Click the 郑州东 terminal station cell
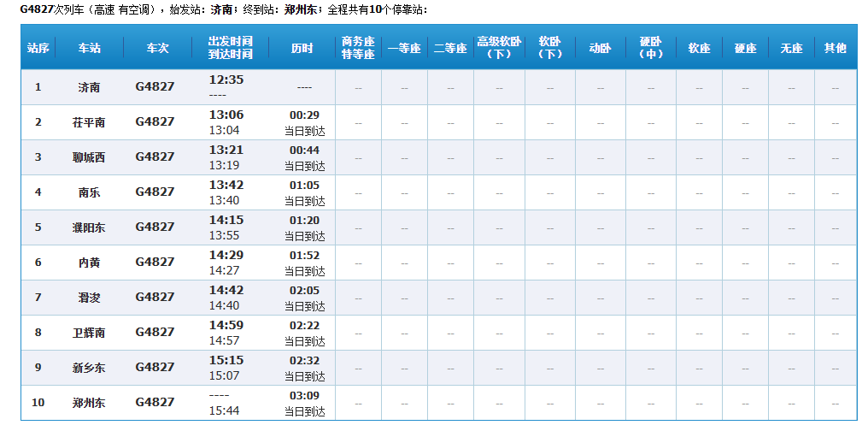The image size is (868, 431). tap(89, 403)
